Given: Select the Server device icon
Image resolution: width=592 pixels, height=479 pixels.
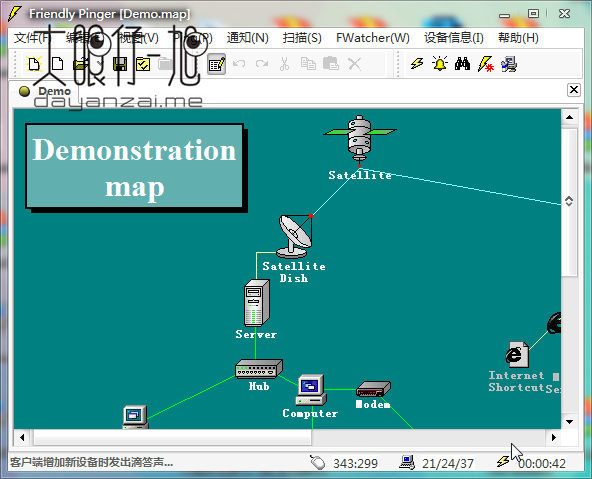Looking at the screenshot, I should tap(256, 303).
